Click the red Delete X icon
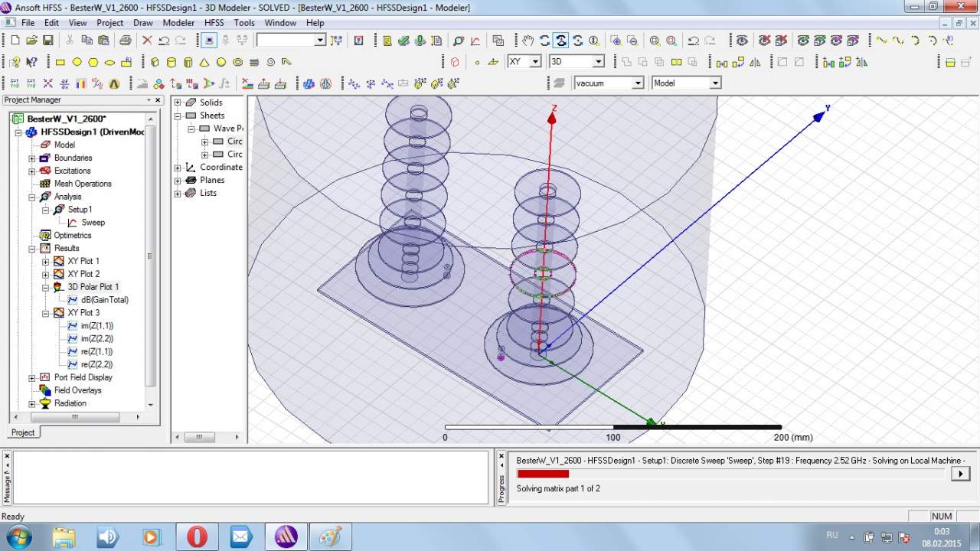Screen dimensions: 980x551 pyautogui.click(x=147, y=41)
